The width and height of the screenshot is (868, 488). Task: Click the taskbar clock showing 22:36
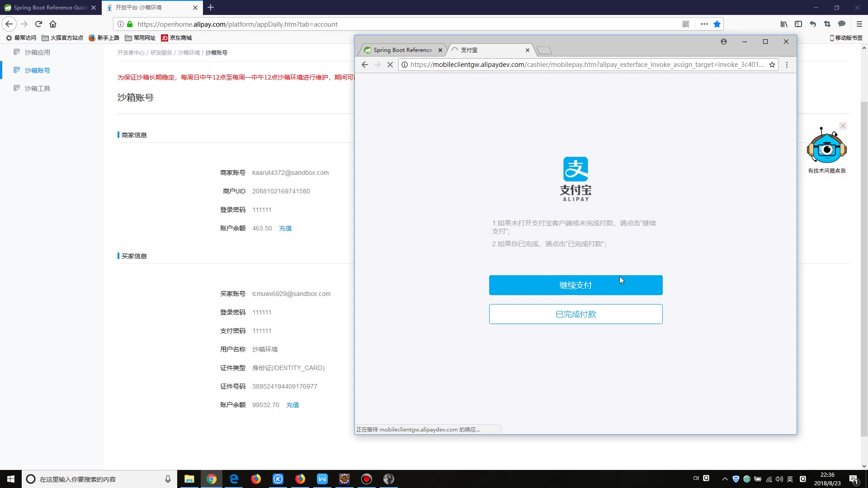827,479
